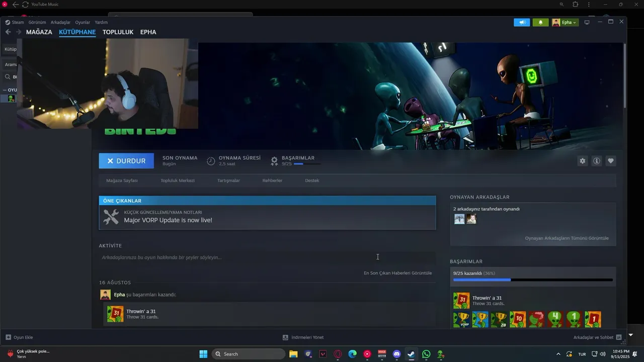The image size is (644, 362).
Task: Open the Windows Start menu
Action: point(203,354)
